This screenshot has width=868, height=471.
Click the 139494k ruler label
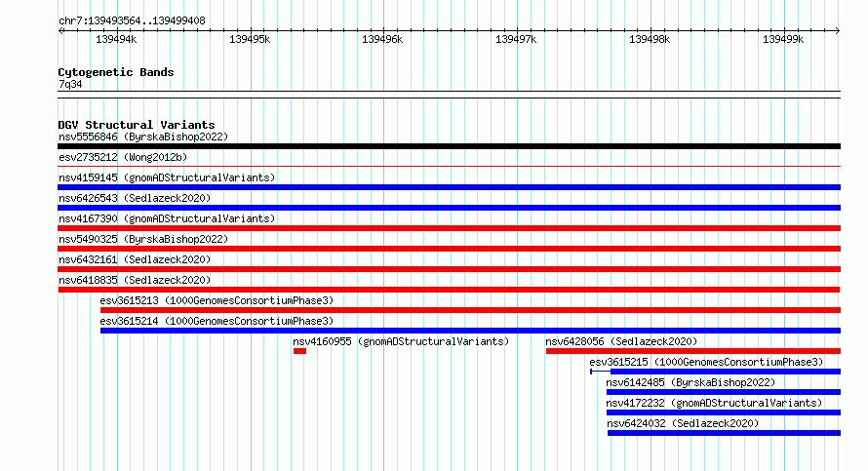(x=116, y=39)
